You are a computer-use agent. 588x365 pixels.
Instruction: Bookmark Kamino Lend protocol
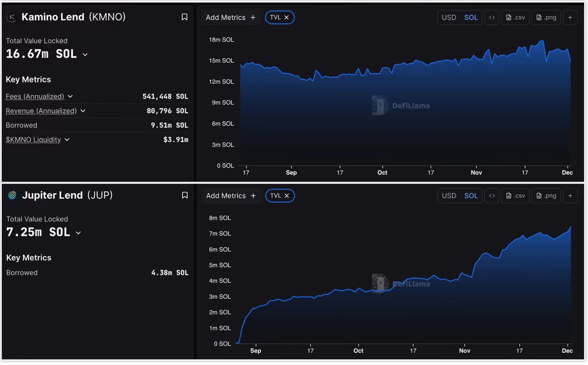pyautogui.click(x=185, y=17)
